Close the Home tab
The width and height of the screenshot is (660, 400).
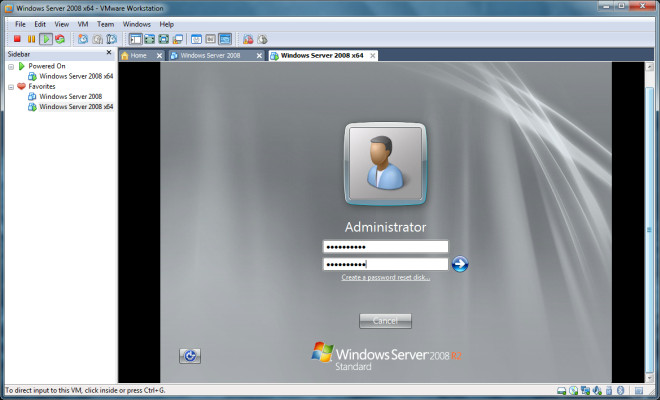(x=159, y=55)
